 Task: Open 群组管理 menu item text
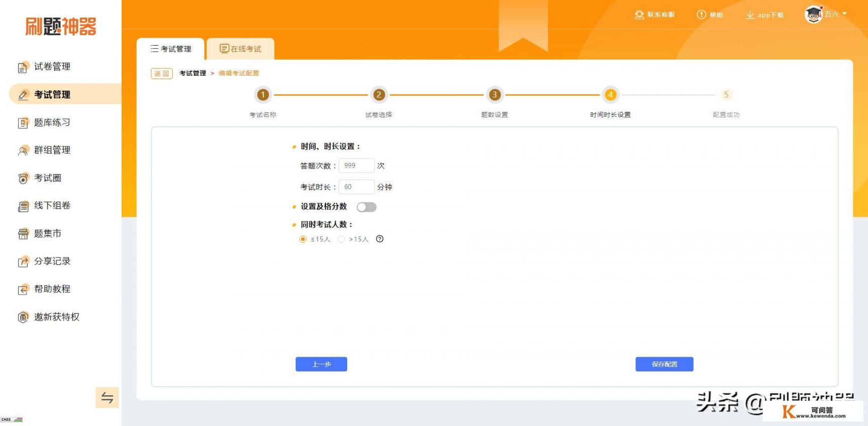coord(52,150)
